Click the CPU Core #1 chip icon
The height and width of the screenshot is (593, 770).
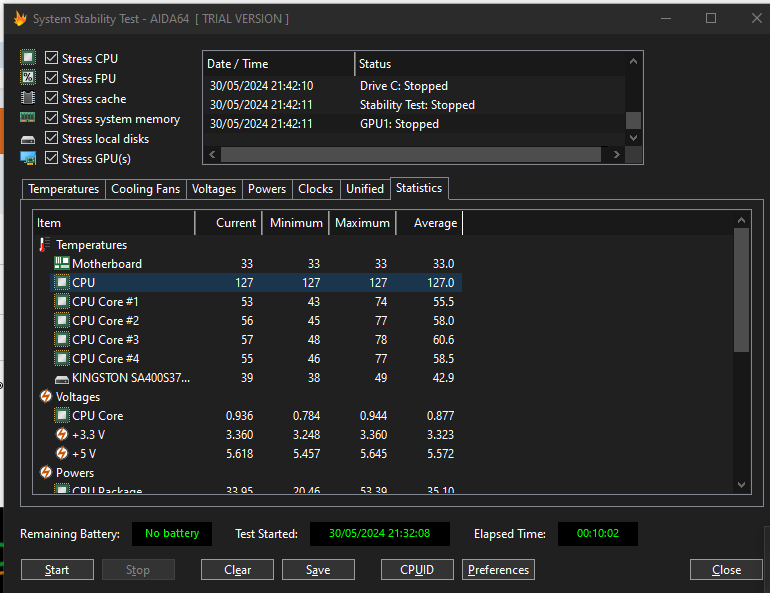tap(62, 301)
